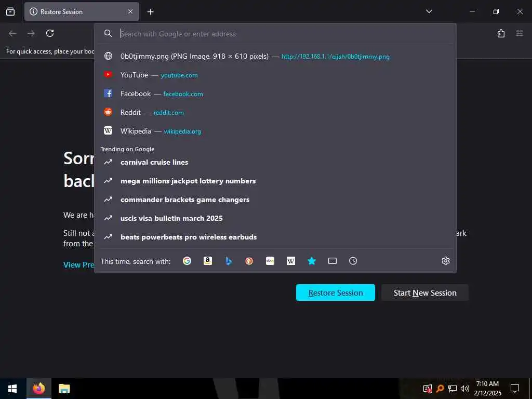
Task: Search trending carnival cruise lines
Action: click(x=275, y=162)
